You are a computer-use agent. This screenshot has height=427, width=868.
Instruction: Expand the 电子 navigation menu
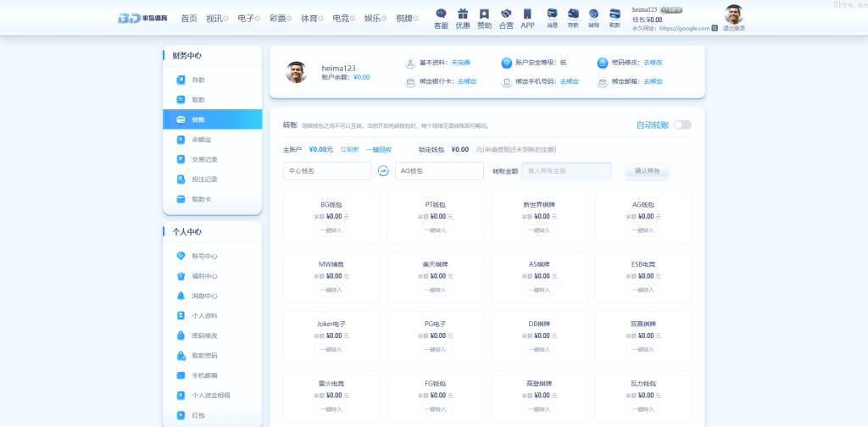click(x=248, y=18)
